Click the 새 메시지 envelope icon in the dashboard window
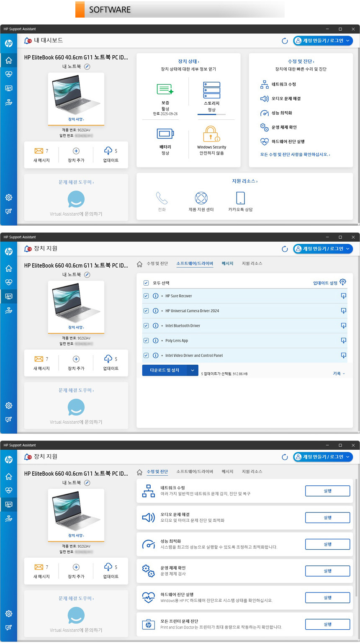 pos(39,151)
